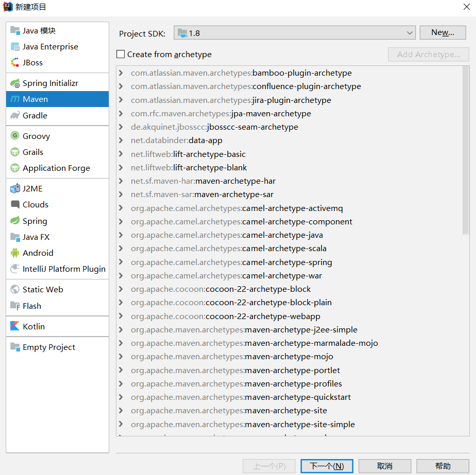Viewport: 476px width, 475px height.
Task: Expand jpa-maven-archetype entry
Action: [121, 113]
